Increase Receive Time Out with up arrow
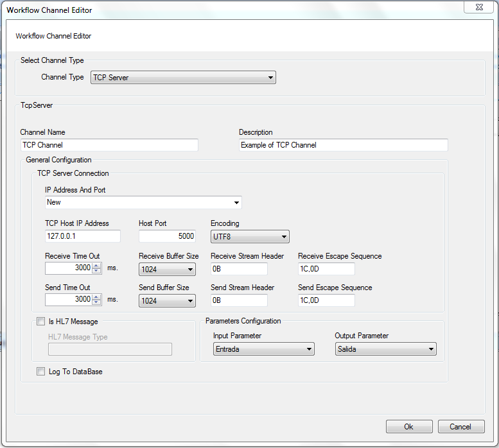This screenshot has width=499, height=448. 96,266
